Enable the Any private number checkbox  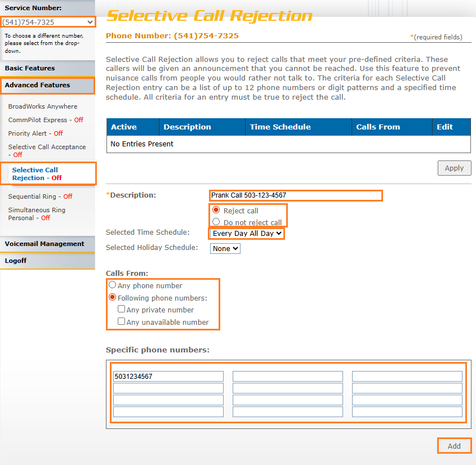(x=122, y=310)
